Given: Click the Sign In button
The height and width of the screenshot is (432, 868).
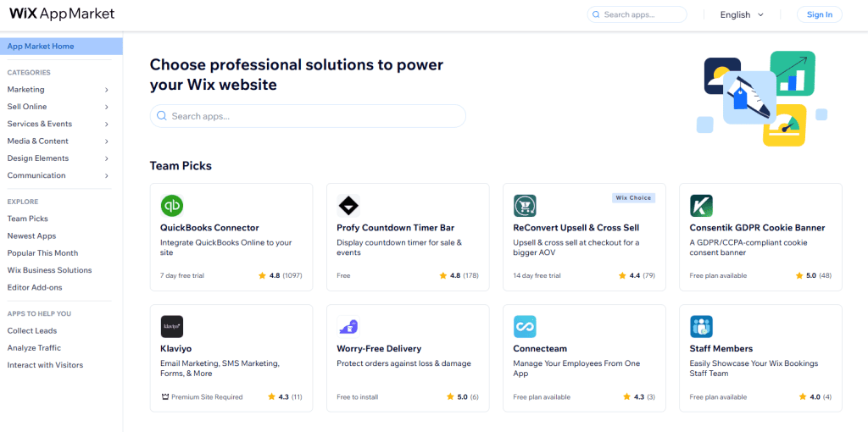Looking at the screenshot, I should click(819, 14).
